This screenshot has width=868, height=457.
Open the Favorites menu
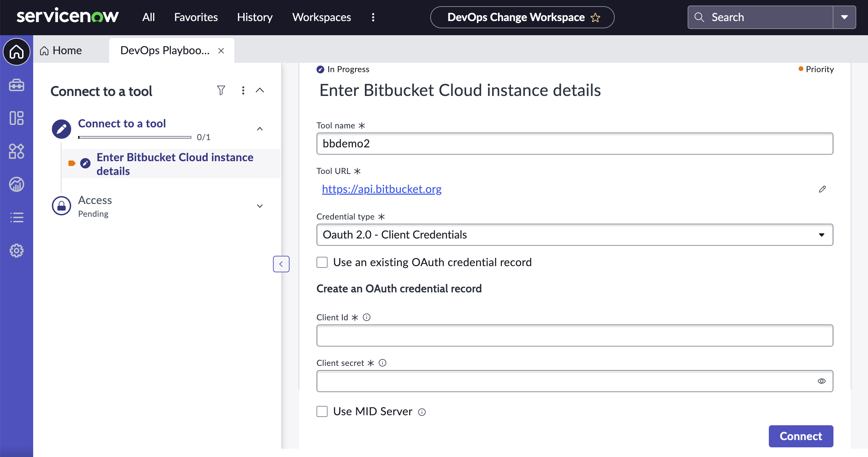pyautogui.click(x=196, y=17)
